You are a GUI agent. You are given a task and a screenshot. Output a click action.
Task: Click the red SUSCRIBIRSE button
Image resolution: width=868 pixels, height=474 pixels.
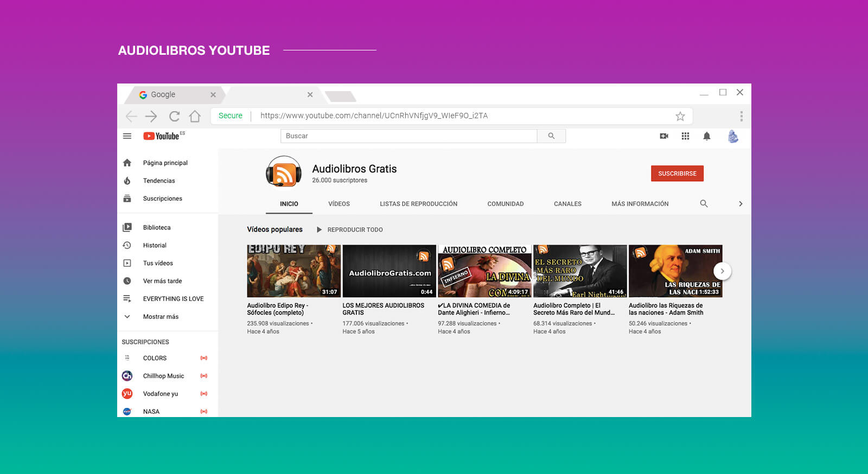pos(677,174)
